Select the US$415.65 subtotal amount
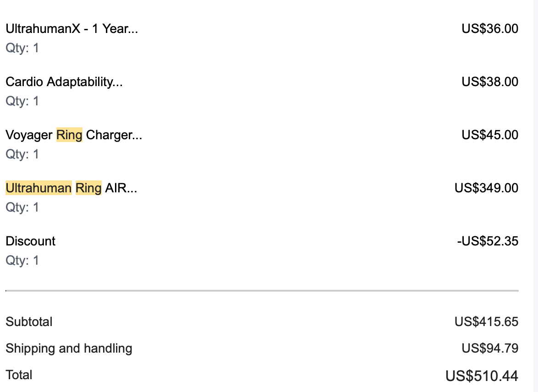 coord(486,322)
